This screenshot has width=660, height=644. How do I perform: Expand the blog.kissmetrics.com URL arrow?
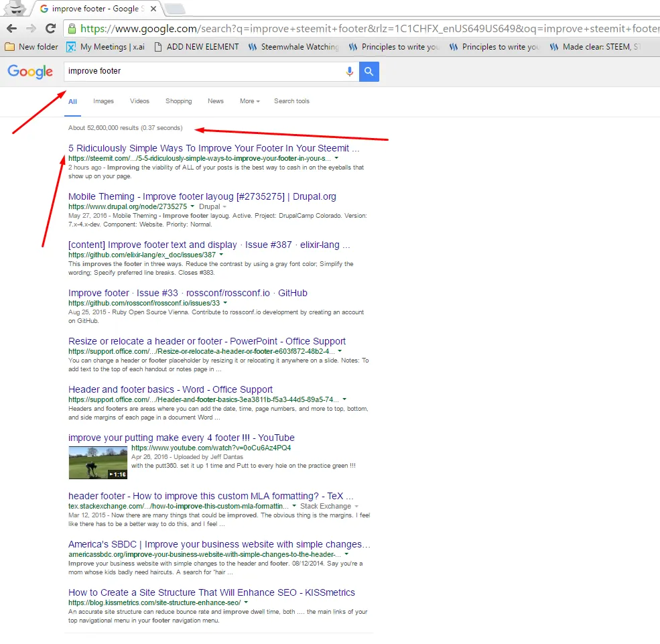[x=246, y=602]
